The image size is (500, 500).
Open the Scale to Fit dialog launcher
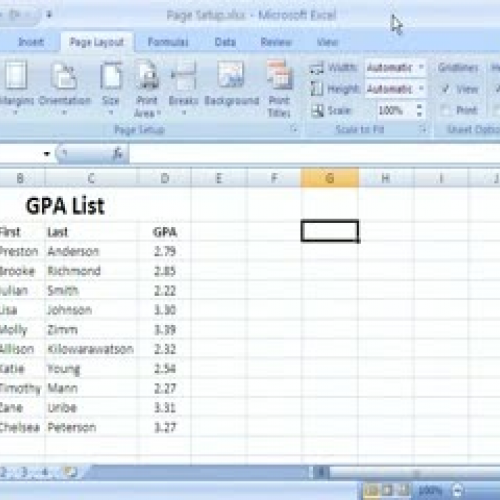(423, 129)
